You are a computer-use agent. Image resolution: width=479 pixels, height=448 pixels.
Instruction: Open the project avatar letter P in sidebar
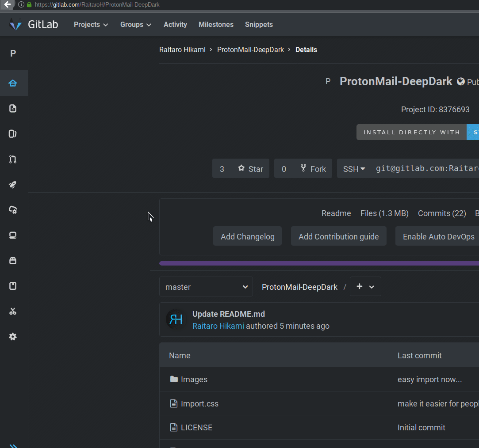click(13, 53)
